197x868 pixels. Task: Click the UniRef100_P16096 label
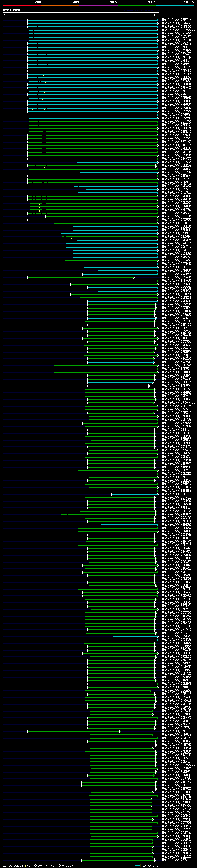176,101
